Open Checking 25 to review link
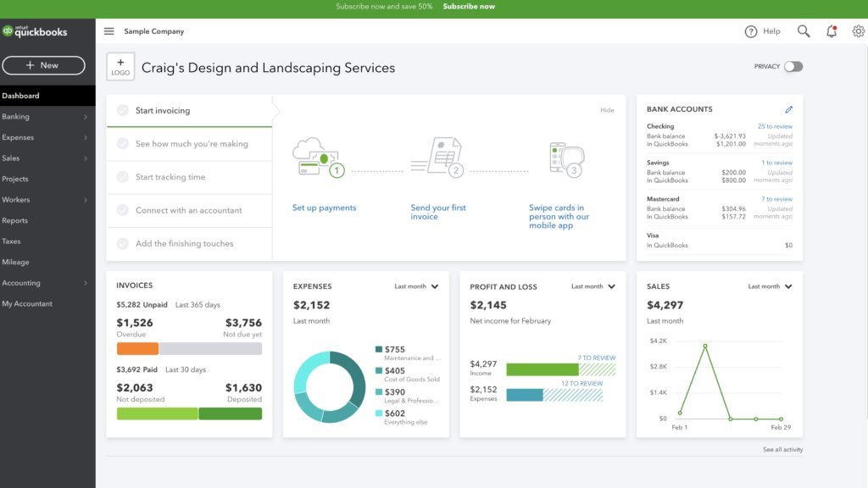The width and height of the screenshot is (868, 488). pyautogui.click(x=775, y=126)
